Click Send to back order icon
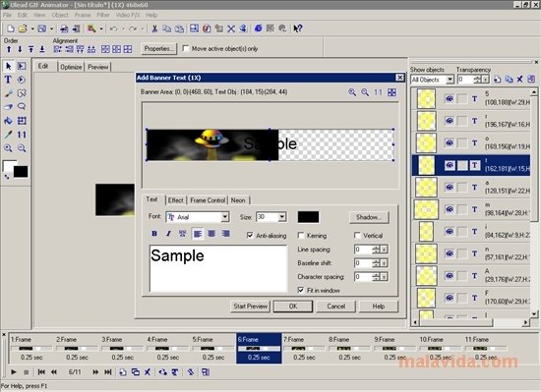 pyautogui.click(x=42, y=49)
